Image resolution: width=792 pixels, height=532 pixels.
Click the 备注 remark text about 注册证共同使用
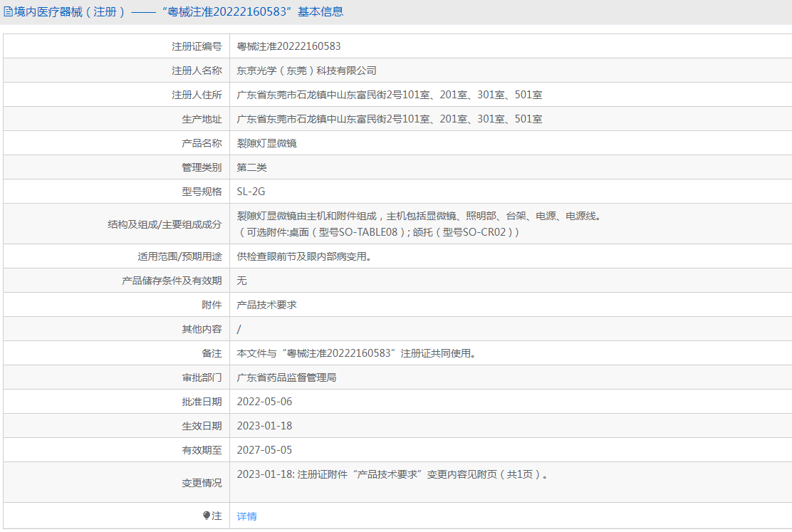355,353
